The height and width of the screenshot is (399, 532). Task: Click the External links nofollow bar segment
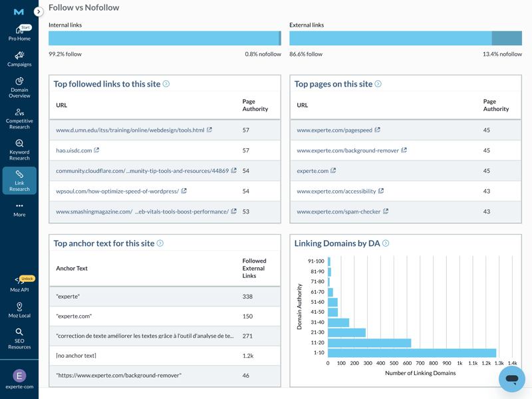(x=507, y=38)
